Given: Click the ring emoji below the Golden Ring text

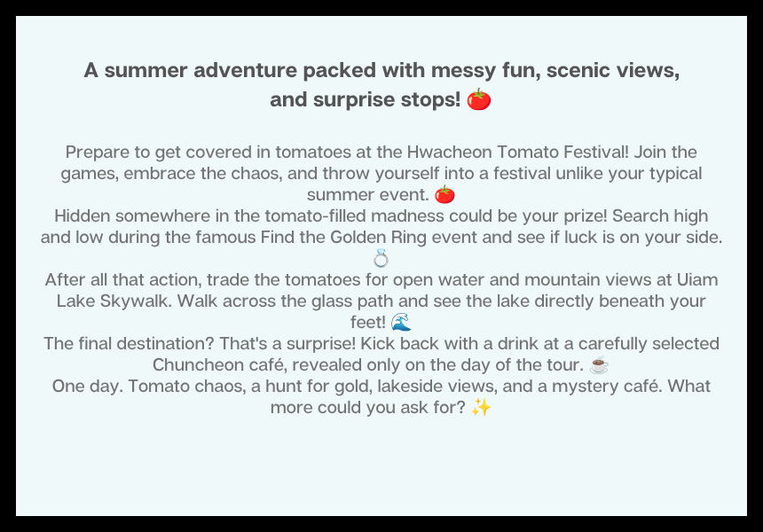Looking at the screenshot, I should pyautogui.click(x=381, y=258).
